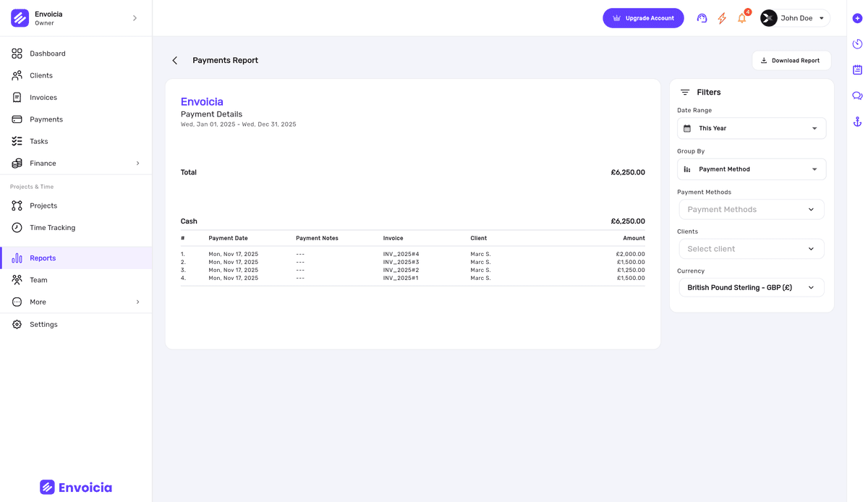This screenshot has height=502, width=868.
Task: Open the Date Range This Year dropdown
Action: click(751, 128)
